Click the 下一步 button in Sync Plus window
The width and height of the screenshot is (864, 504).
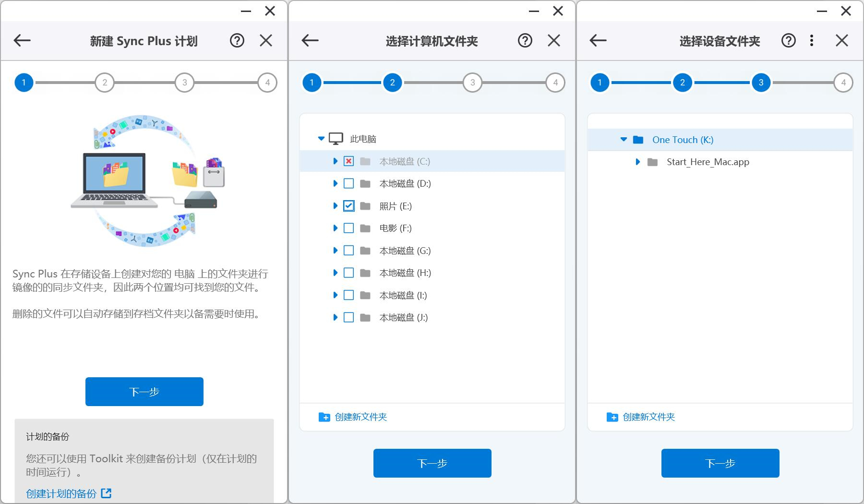click(144, 391)
